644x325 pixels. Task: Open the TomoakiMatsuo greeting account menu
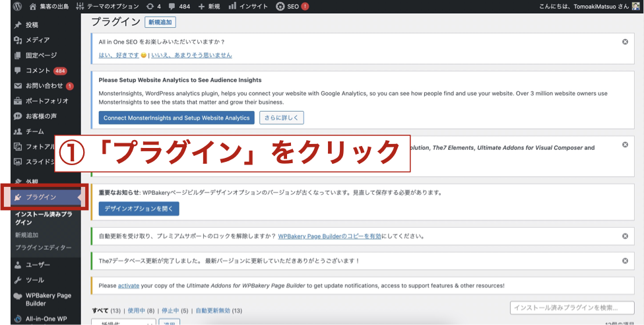[x=583, y=6]
